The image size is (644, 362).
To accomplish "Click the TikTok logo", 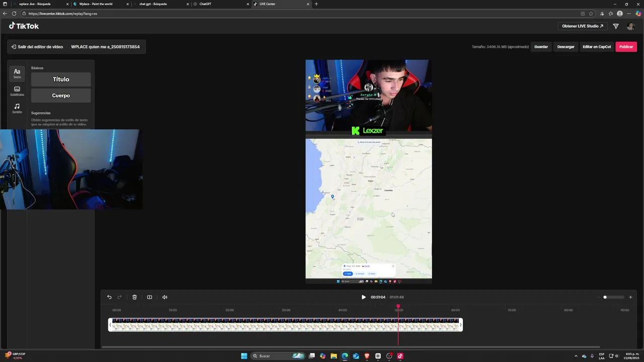I will coord(24,26).
